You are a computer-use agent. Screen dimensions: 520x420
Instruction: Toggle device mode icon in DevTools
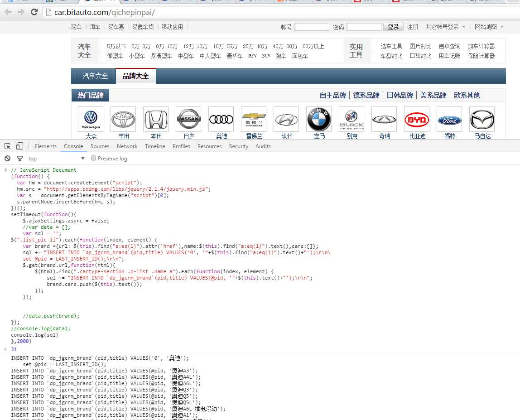(19, 146)
